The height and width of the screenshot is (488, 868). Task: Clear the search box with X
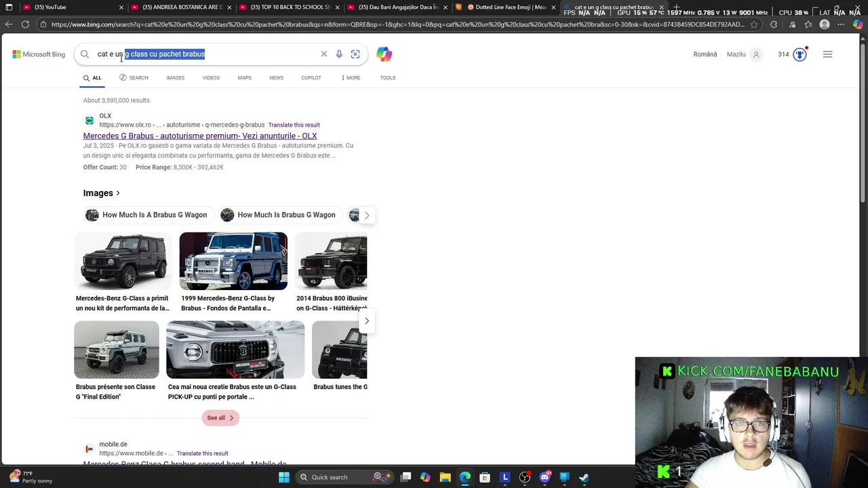[324, 54]
